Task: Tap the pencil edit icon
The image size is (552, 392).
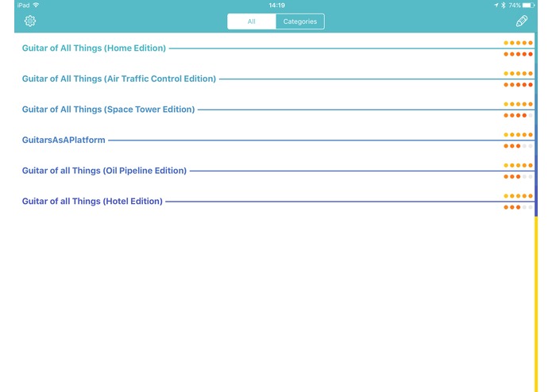Action: (x=521, y=21)
